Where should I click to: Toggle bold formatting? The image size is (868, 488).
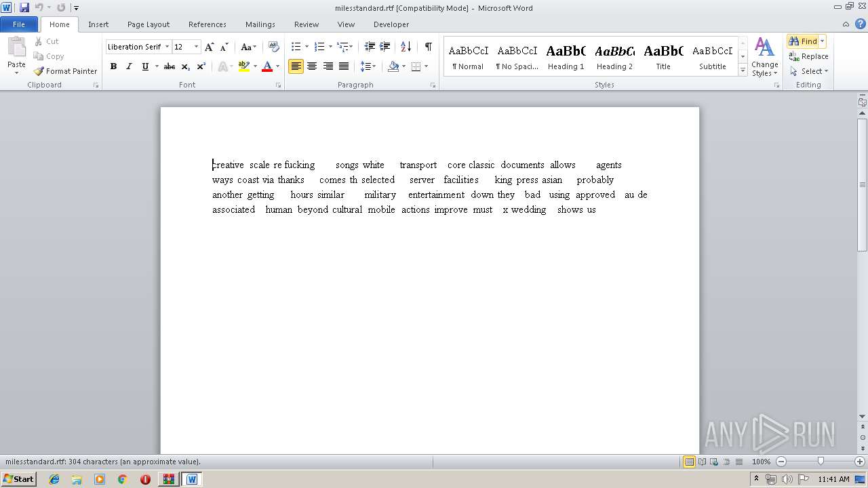[113, 66]
